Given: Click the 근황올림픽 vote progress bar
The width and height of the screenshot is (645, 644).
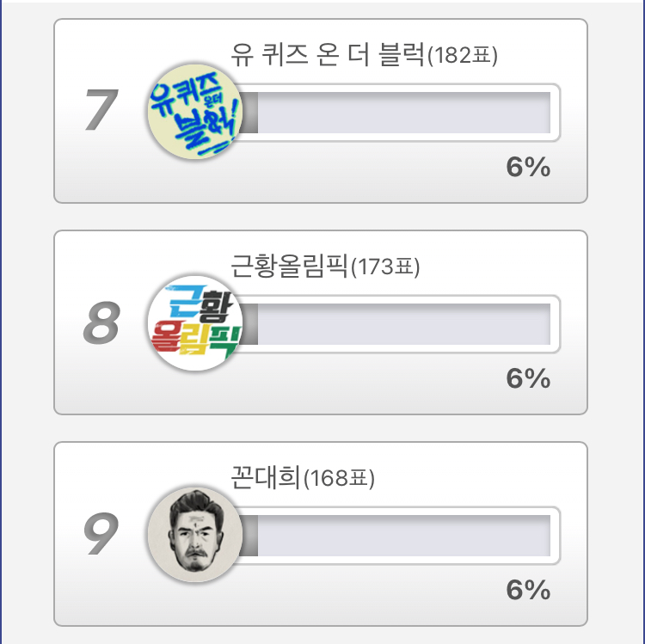Looking at the screenshot, I should [404, 324].
